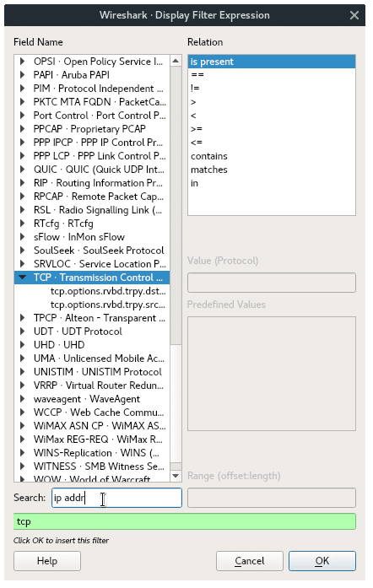Select RTcfg row in field list
Image resolution: width=373 pixels, height=588 pixels.
(92, 224)
